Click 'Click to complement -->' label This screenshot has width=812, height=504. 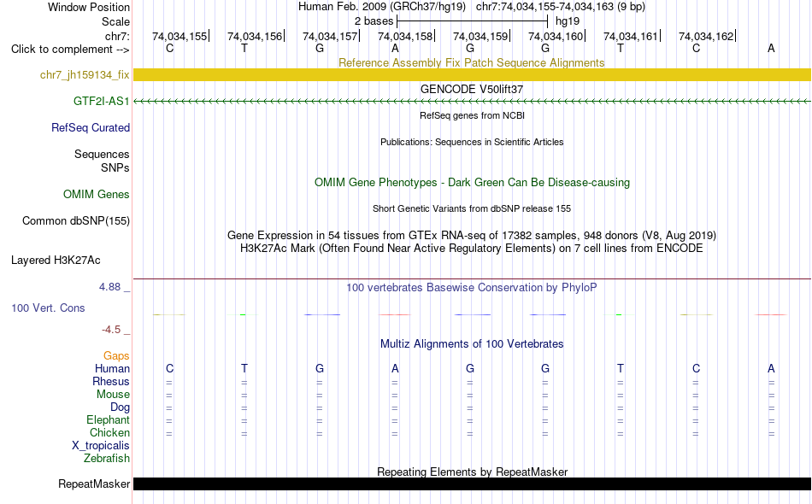70,50
